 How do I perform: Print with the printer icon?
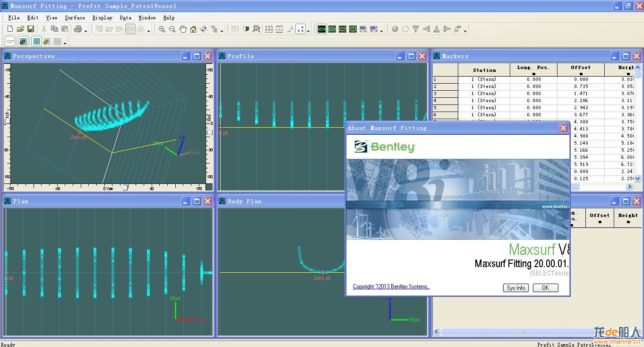(x=78, y=29)
